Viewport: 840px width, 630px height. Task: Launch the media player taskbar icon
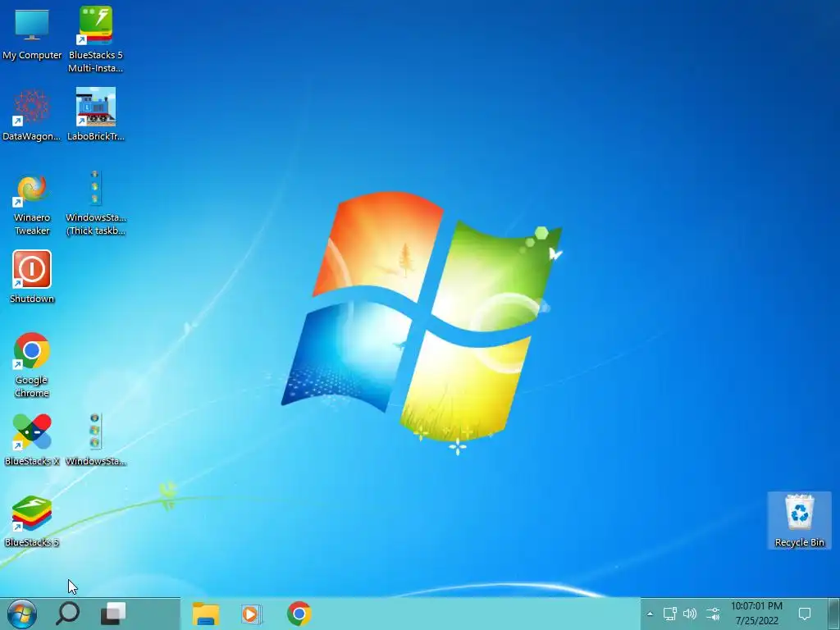click(x=251, y=614)
